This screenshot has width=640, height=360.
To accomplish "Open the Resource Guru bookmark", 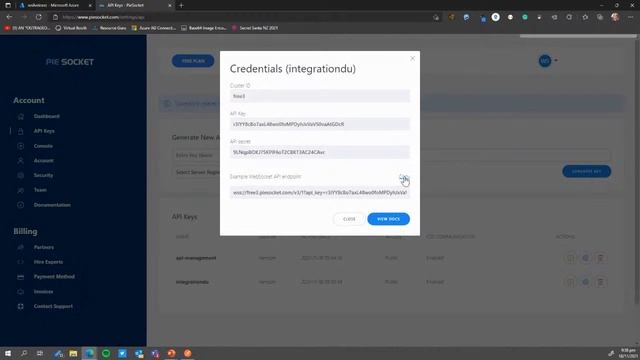I will click(x=109, y=28).
